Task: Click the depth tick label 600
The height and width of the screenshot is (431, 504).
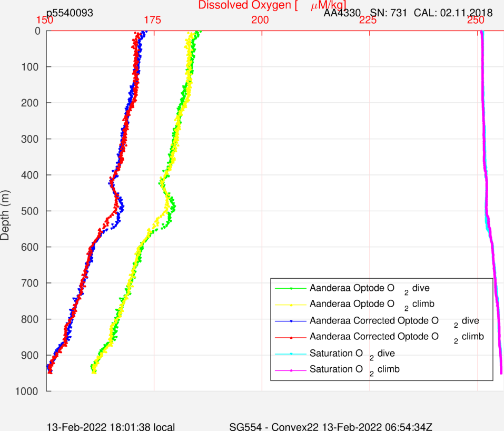Action: pos(30,247)
